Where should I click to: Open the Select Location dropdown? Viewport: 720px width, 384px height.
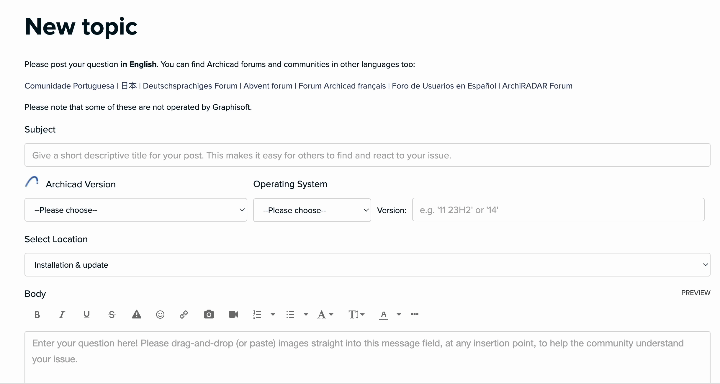pos(367,265)
